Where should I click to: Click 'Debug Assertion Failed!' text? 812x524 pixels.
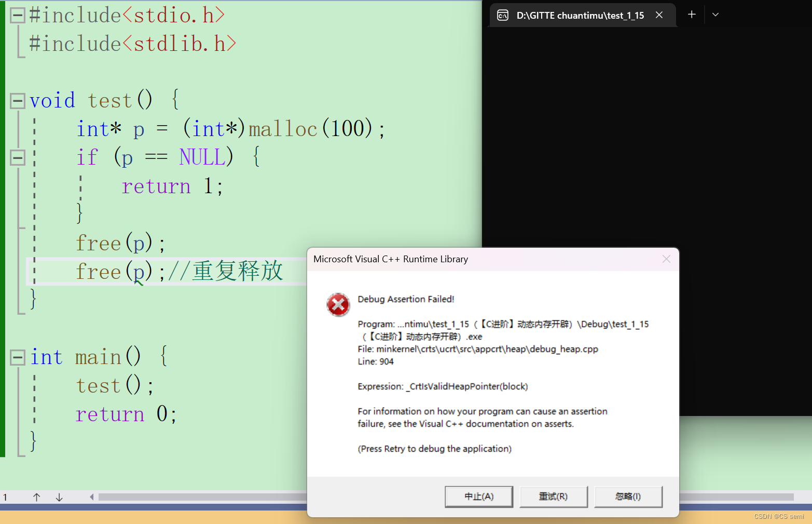tap(406, 299)
